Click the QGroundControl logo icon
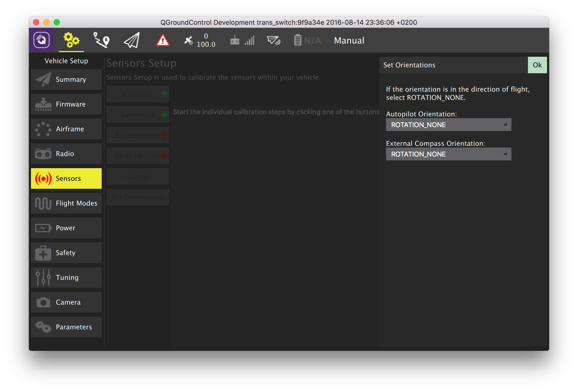Image resolution: width=578 pixels, height=392 pixels. point(41,40)
